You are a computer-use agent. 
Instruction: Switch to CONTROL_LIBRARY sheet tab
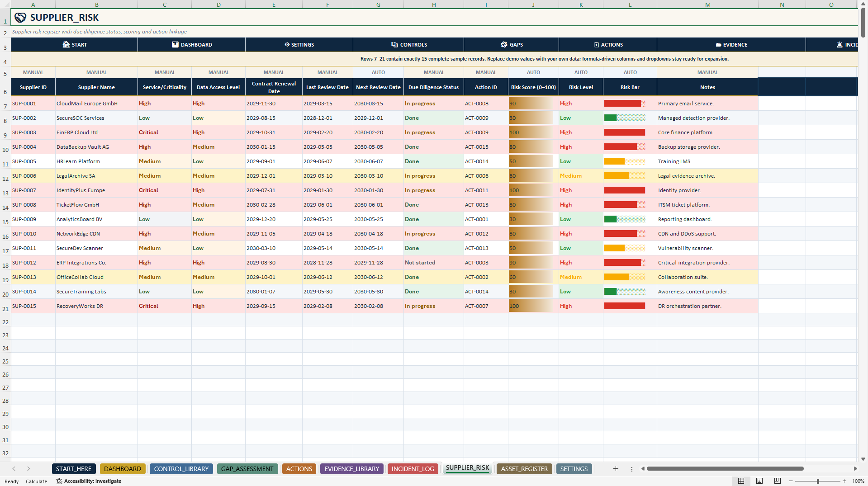181,469
